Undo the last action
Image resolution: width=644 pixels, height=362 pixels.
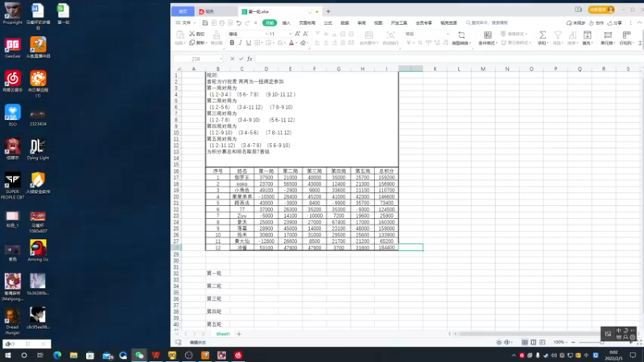[238, 23]
